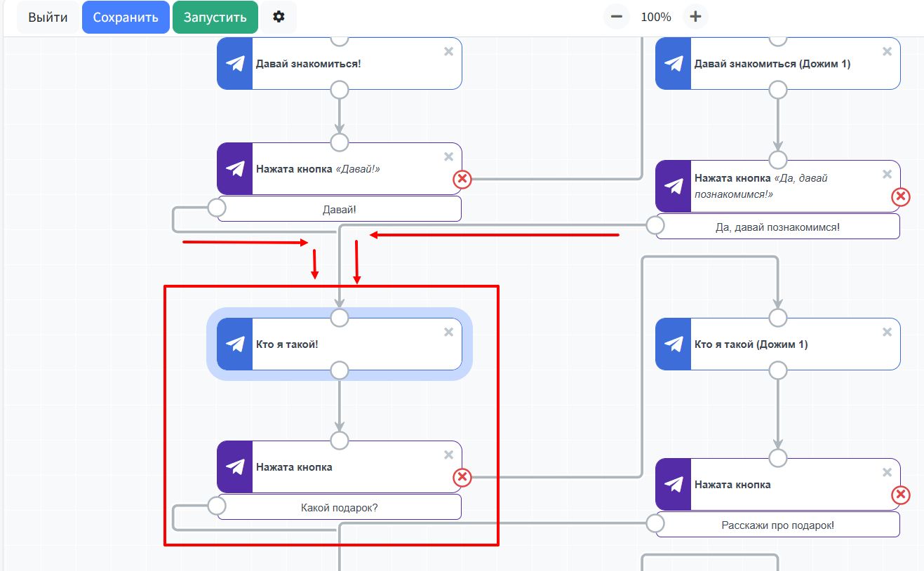Screen dimensions: 924x571
Task: Click red error connector above Расскажи про подарок!
Action: coord(901,495)
